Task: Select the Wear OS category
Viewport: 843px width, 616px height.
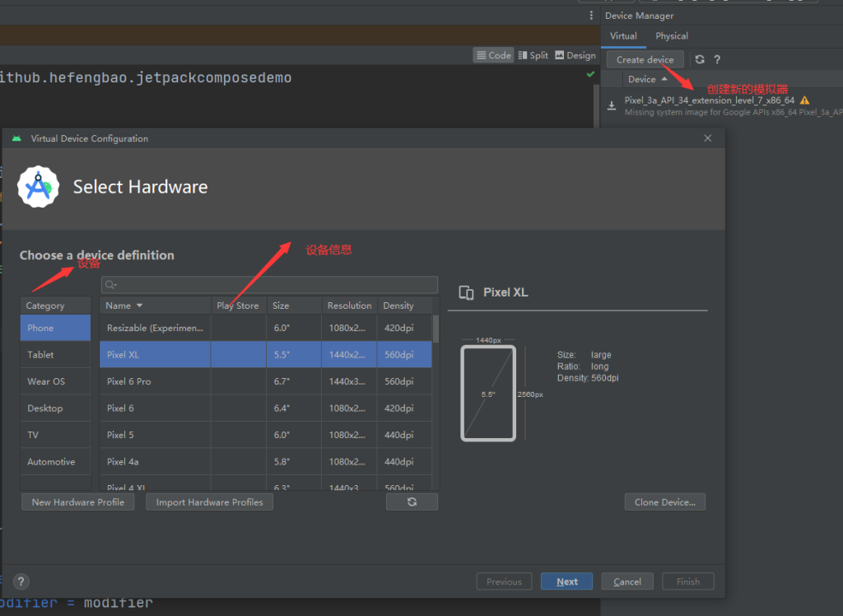Action: [55, 381]
